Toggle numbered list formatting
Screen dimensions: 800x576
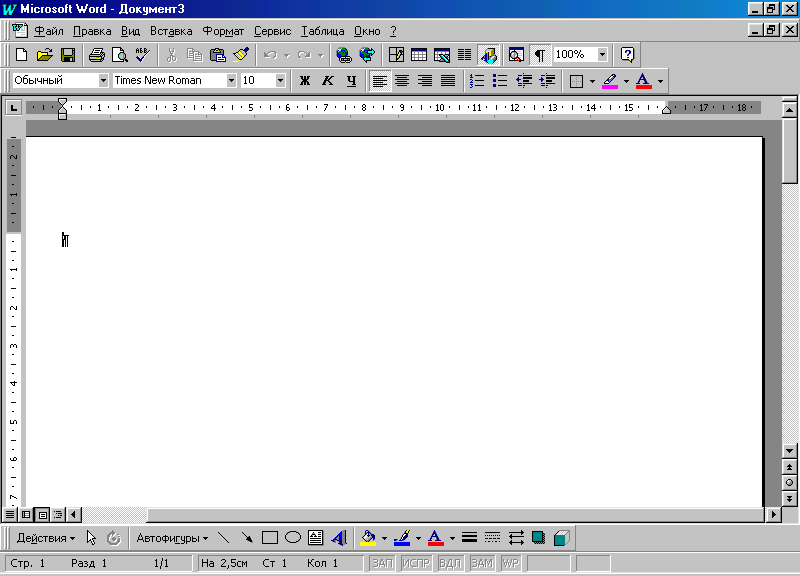tap(477, 81)
